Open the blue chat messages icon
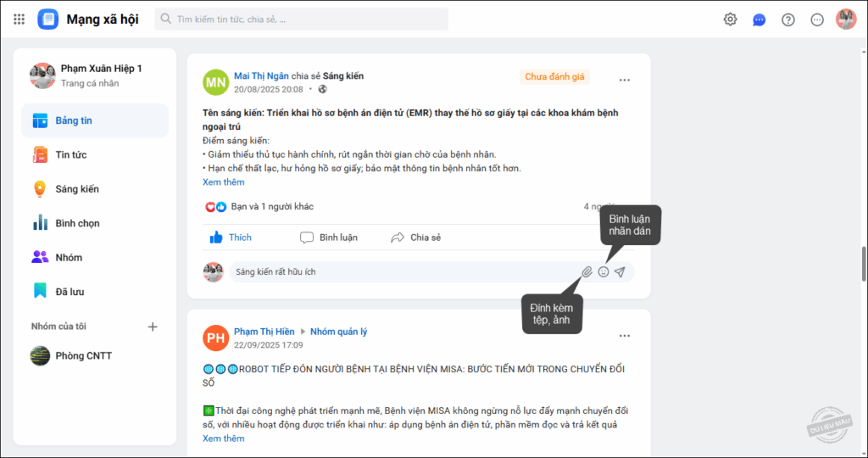This screenshot has width=868, height=458. 759,20
